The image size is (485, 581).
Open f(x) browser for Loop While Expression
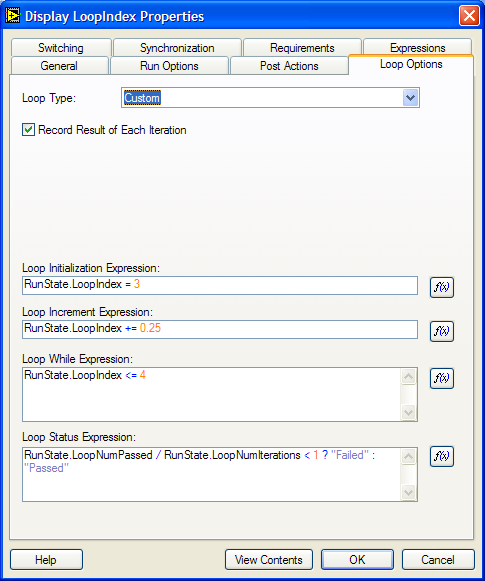[442, 378]
